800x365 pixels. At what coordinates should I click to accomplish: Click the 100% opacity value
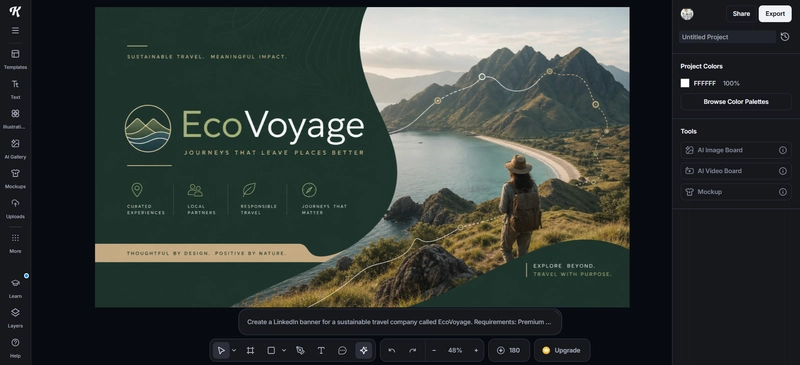[731, 83]
